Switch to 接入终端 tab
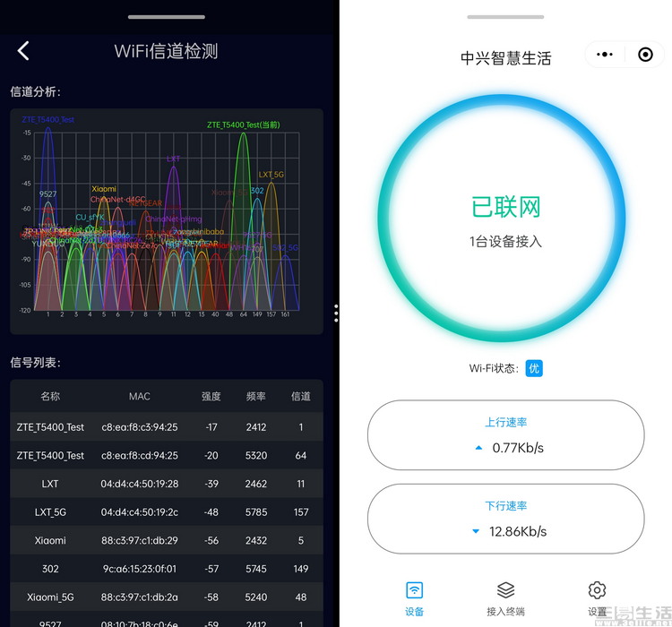This screenshot has height=627, width=672. pyautogui.click(x=505, y=598)
